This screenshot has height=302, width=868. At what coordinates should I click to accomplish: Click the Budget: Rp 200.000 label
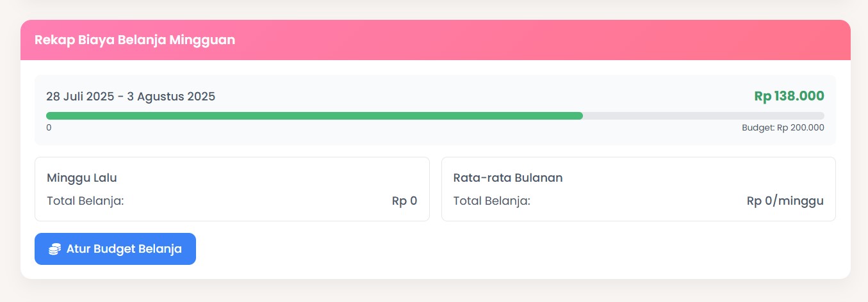(783, 127)
